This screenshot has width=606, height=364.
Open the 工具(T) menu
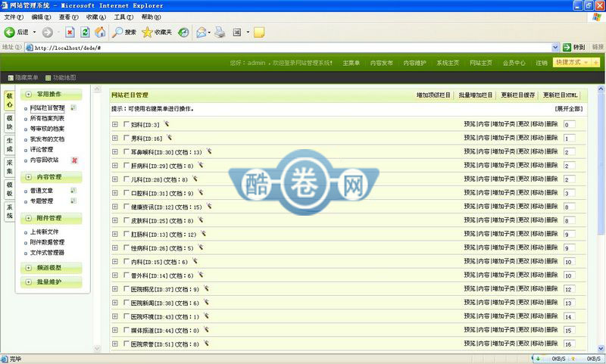click(x=123, y=17)
